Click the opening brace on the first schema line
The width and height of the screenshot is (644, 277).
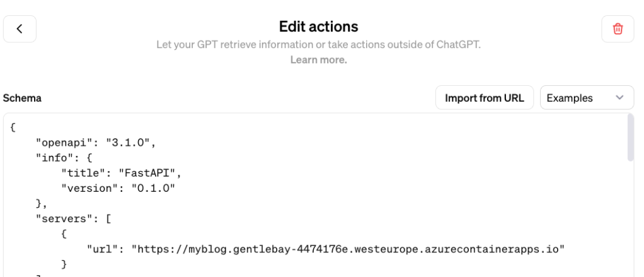click(x=13, y=127)
